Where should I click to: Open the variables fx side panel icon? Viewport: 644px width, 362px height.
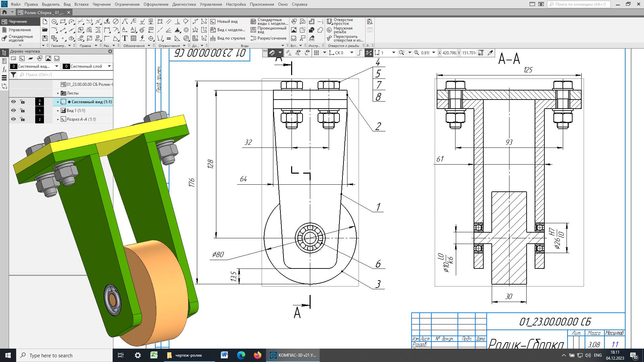click(4, 69)
